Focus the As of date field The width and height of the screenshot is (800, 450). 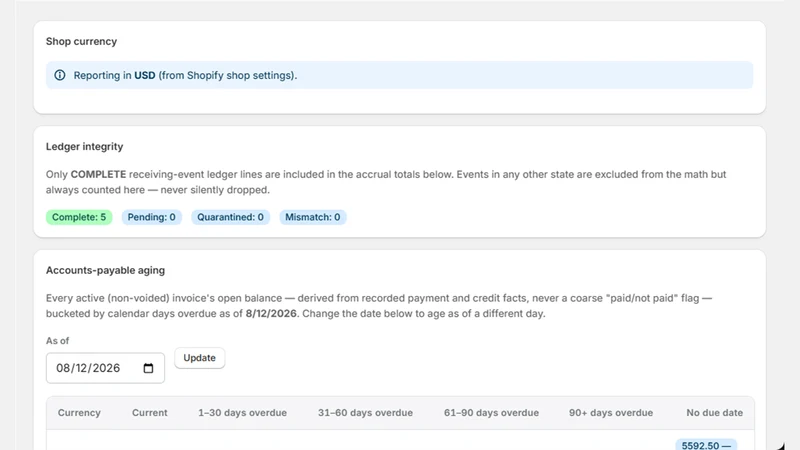click(105, 368)
